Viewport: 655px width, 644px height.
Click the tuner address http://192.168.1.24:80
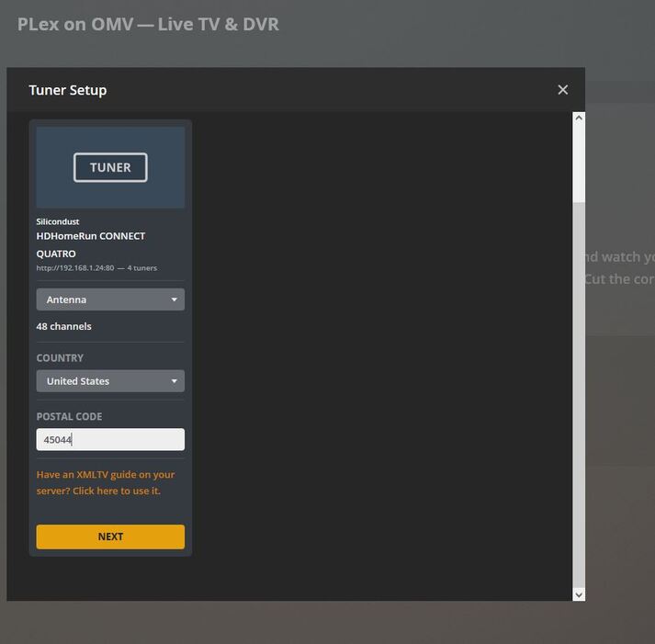pos(75,268)
